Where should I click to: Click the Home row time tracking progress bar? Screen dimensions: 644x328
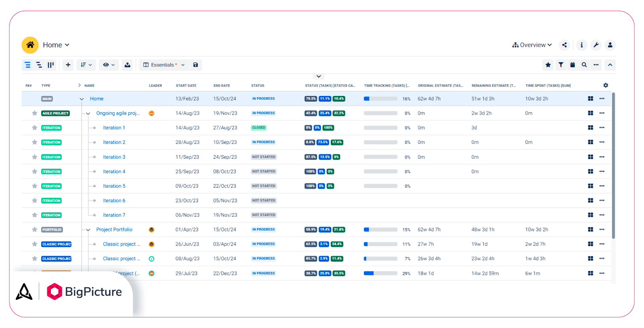[381, 99]
